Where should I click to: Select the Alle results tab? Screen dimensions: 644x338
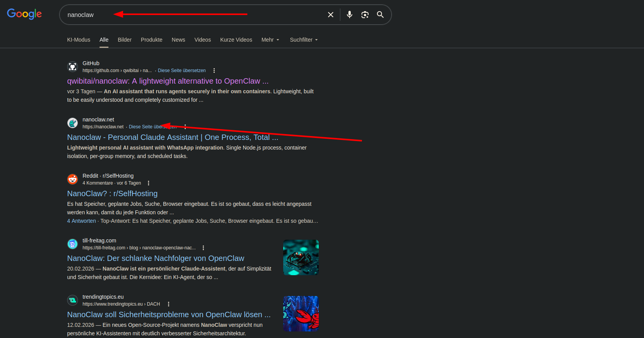coord(104,40)
